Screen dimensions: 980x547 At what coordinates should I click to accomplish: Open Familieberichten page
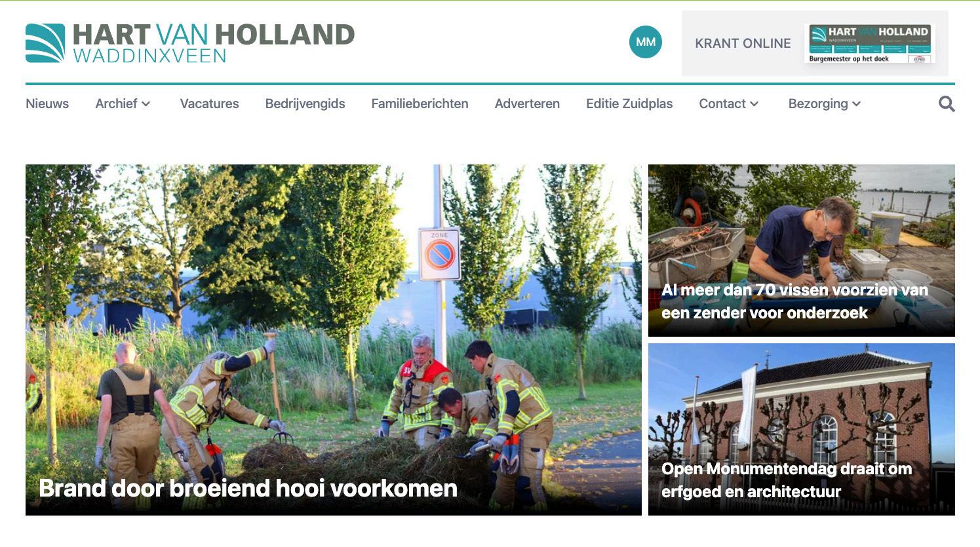click(420, 104)
